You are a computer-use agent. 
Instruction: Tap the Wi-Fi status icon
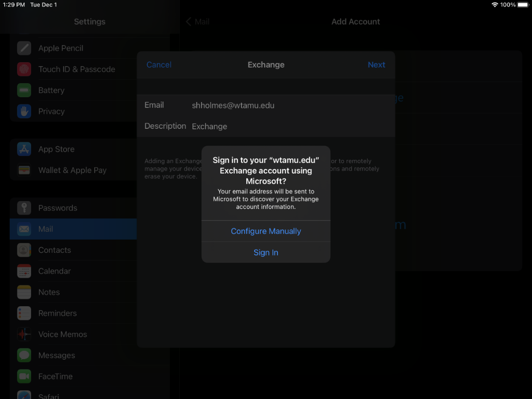click(495, 5)
